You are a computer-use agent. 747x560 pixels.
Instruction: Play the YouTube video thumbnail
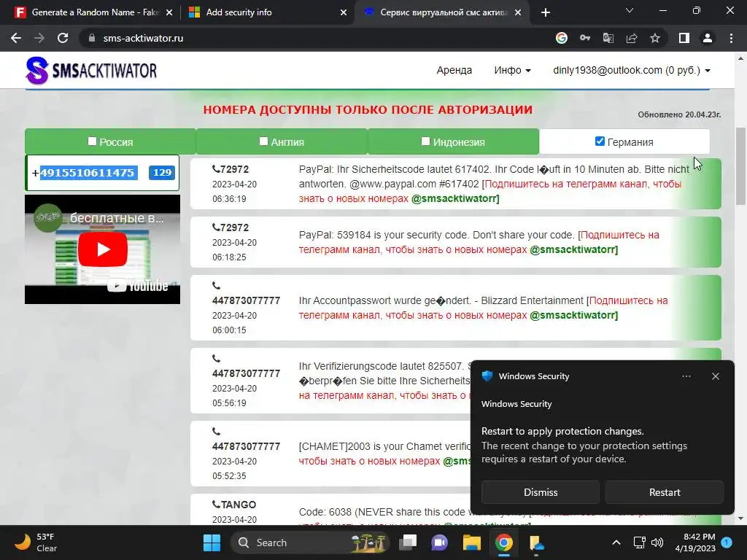tap(102, 249)
